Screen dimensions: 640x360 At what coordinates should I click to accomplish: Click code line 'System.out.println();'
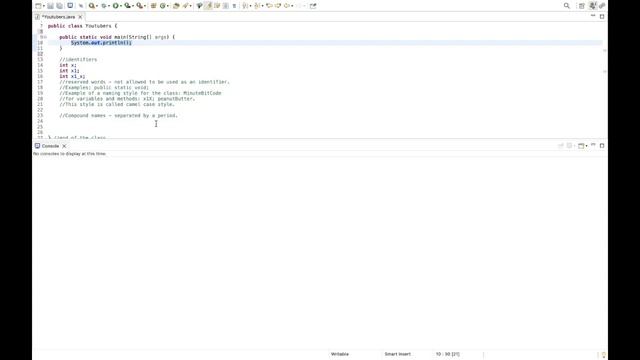(101, 42)
